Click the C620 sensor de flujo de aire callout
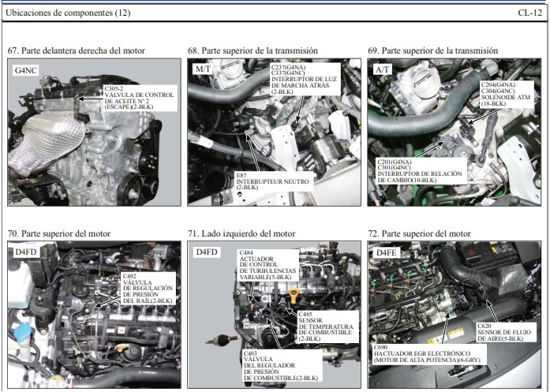This screenshot has height=392, width=550. 505,332
